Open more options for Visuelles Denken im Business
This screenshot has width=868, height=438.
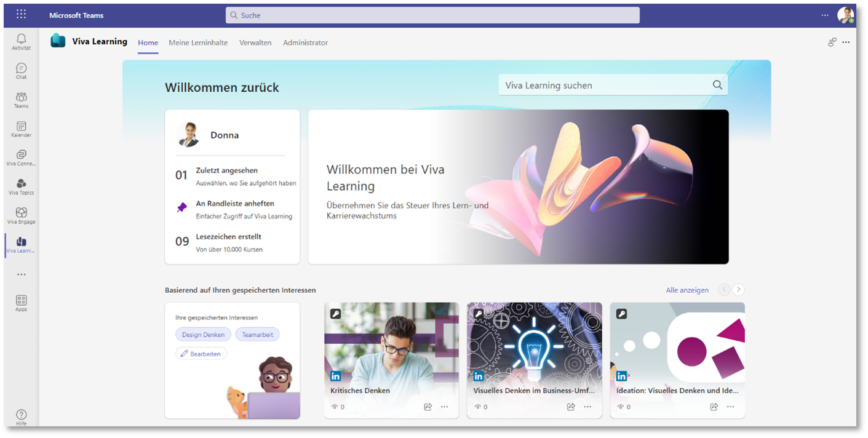(587, 407)
